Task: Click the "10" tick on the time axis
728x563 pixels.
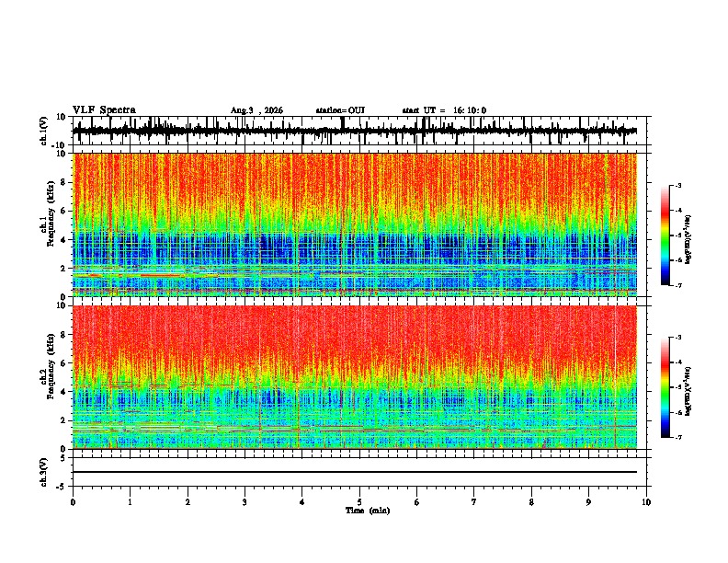Action: click(x=646, y=502)
